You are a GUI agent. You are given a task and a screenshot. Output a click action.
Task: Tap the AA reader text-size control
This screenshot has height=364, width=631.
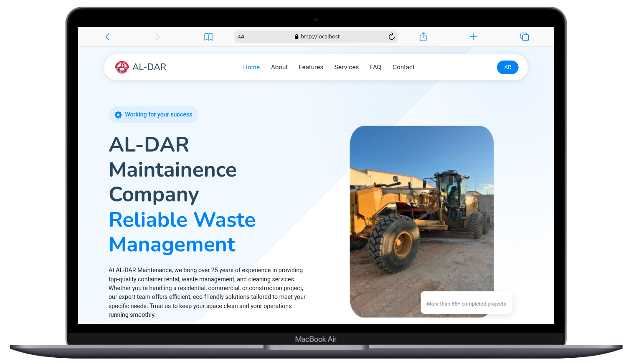click(241, 37)
